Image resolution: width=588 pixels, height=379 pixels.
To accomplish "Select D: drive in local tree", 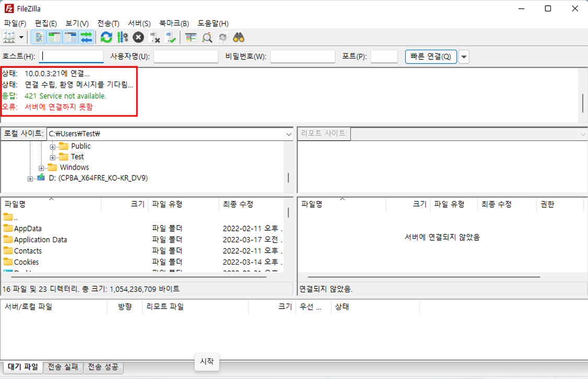I will [98, 178].
